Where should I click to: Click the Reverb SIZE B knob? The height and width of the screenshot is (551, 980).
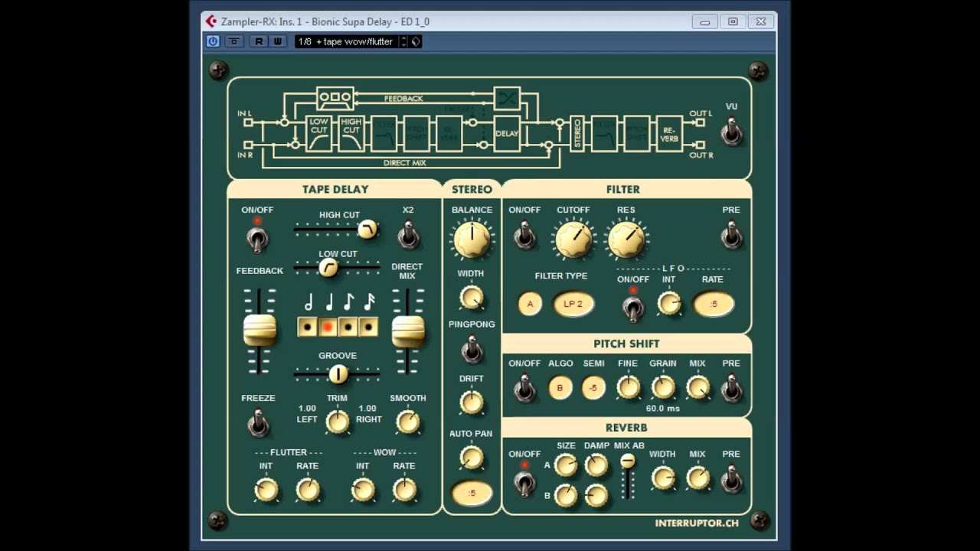(x=566, y=496)
